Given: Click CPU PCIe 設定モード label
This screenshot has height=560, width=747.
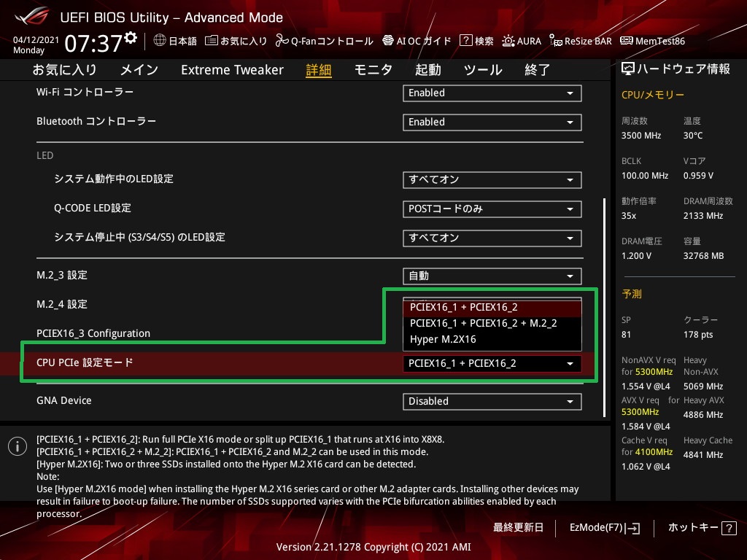Looking at the screenshot, I should 85,362.
